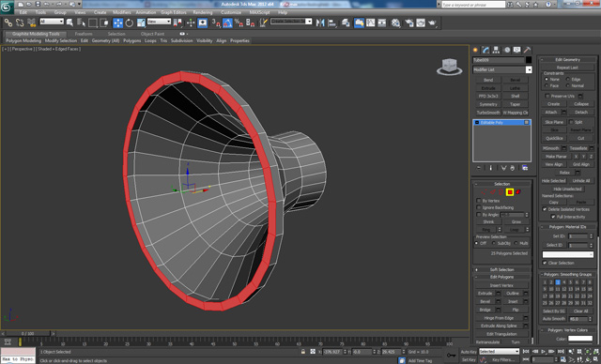Enable the Ignore Backfacing checkbox
The width and height of the screenshot is (601, 364).
coord(479,207)
